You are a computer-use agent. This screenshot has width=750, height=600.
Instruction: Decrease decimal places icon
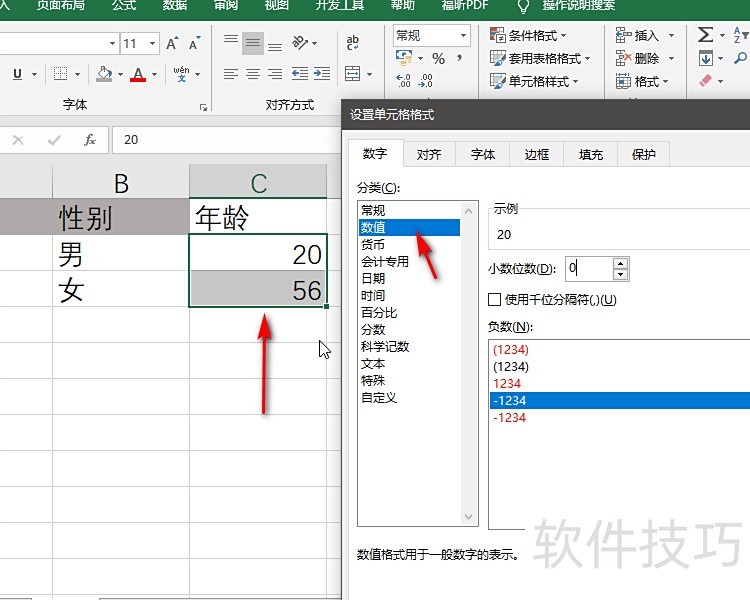point(425,80)
